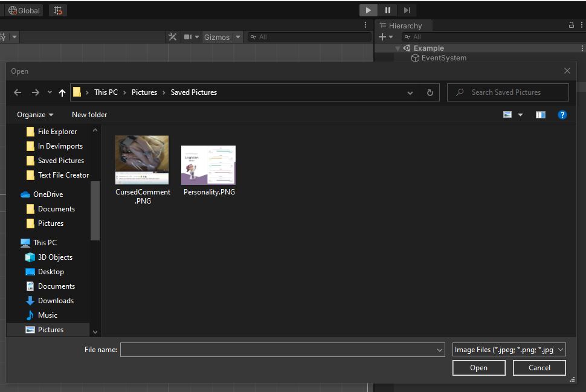
Task: Open the Help icon in the dialog toolbar
Action: tap(562, 114)
